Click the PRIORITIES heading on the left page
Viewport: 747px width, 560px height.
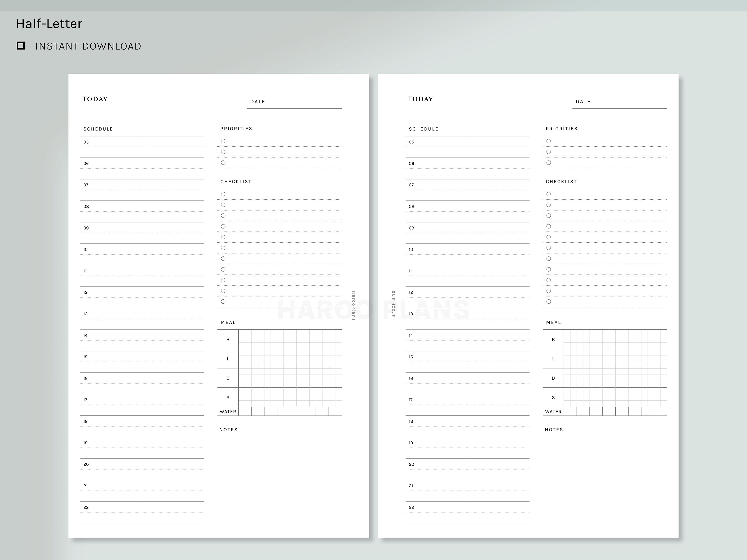click(236, 129)
